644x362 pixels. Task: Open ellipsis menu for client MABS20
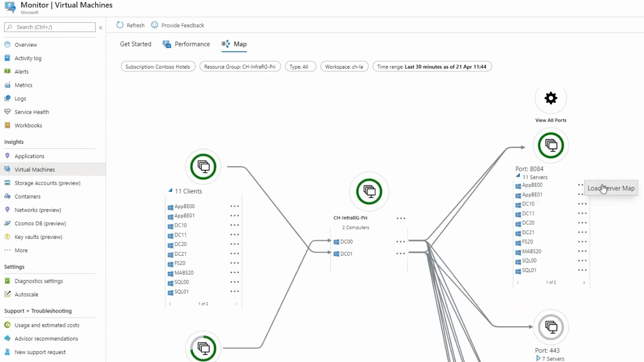click(234, 272)
